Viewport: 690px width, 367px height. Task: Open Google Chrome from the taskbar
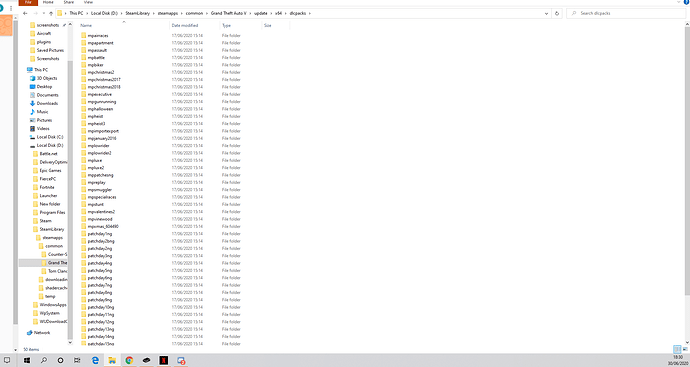tap(129, 360)
